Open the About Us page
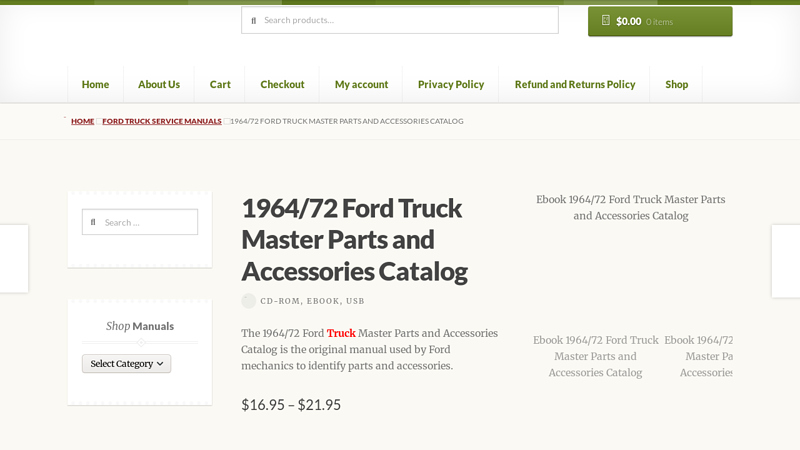Image resolution: width=800 pixels, height=450 pixels. coord(159,85)
